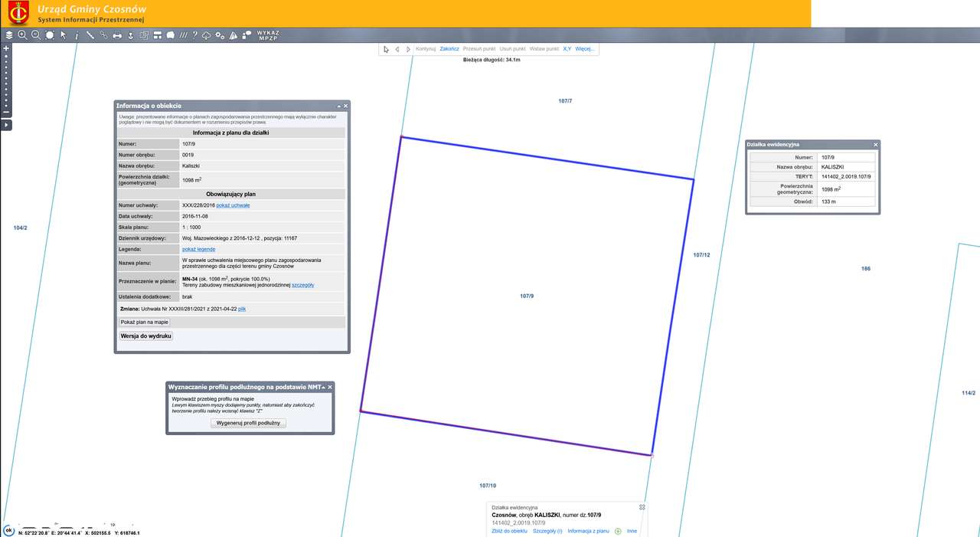Viewport: 980px width, 537px height.
Task: Expand the side panel arrow below slider
Action: pyautogui.click(x=6, y=125)
